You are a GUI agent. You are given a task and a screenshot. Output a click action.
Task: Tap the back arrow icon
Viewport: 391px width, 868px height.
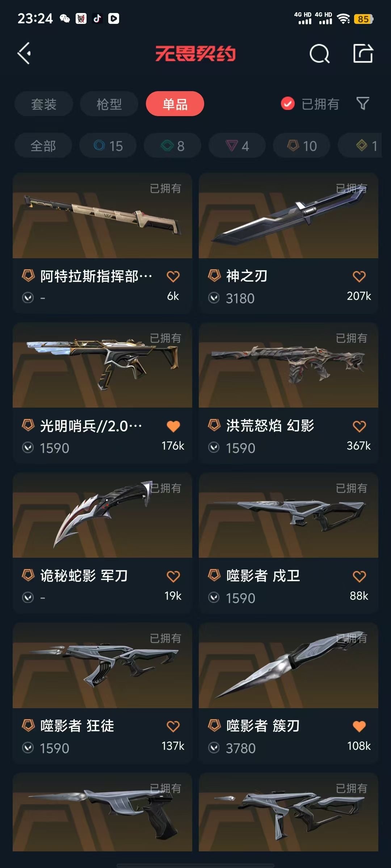coord(24,54)
